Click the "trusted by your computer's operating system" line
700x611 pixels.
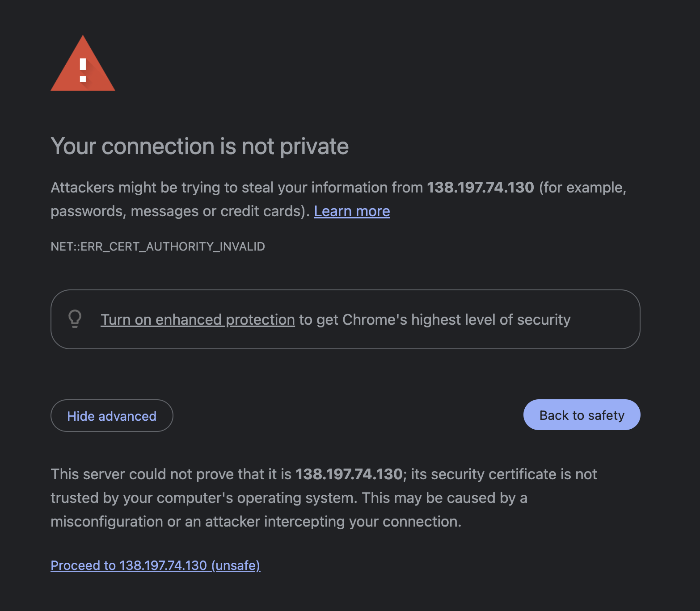point(203,498)
